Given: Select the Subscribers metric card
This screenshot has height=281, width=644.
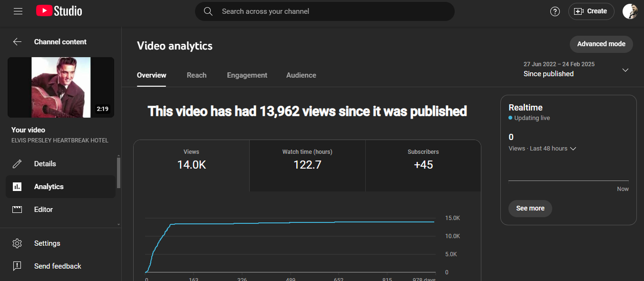Looking at the screenshot, I should coord(423,166).
